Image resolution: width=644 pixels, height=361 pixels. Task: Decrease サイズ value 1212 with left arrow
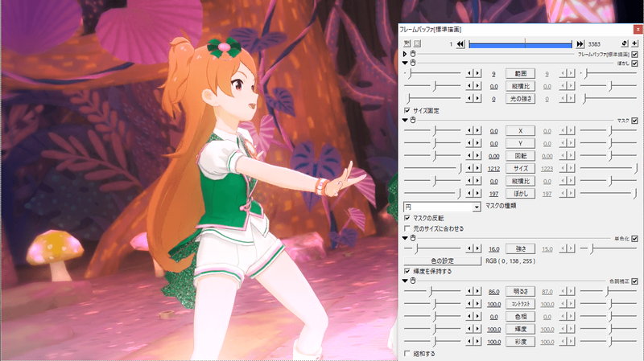(469, 168)
